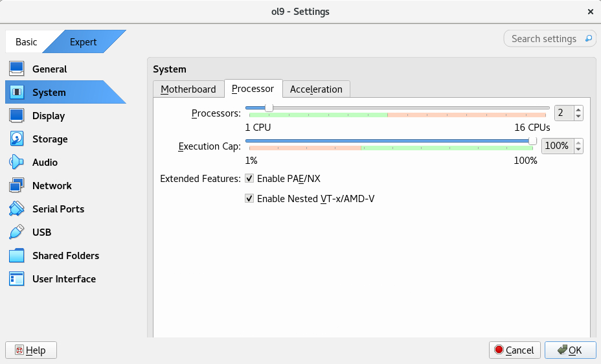Click the Audio speaker icon
The image size is (601, 364).
pos(17,162)
